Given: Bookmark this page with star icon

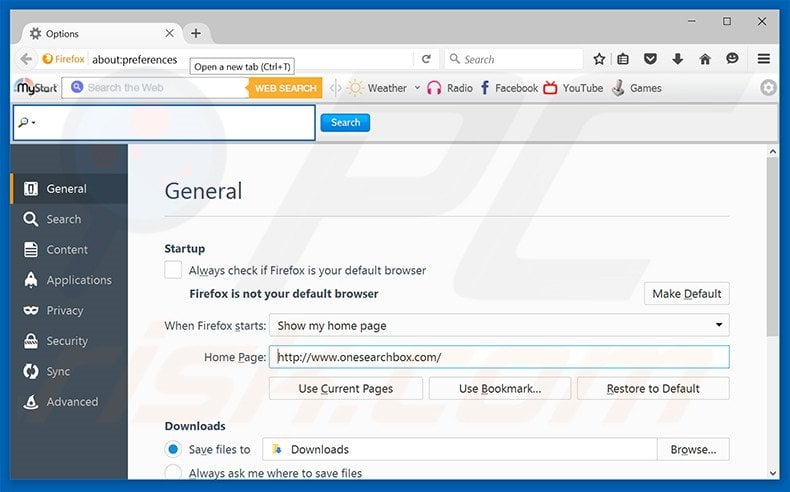Looking at the screenshot, I should (x=599, y=59).
